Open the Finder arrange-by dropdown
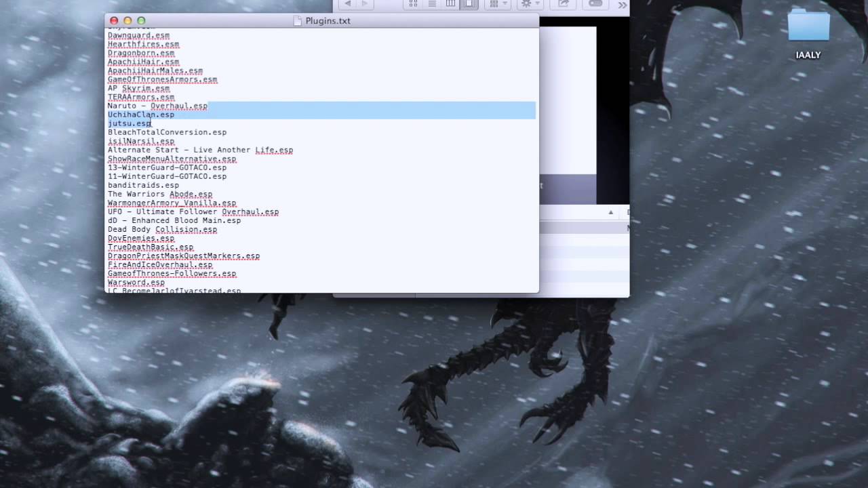 click(498, 4)
